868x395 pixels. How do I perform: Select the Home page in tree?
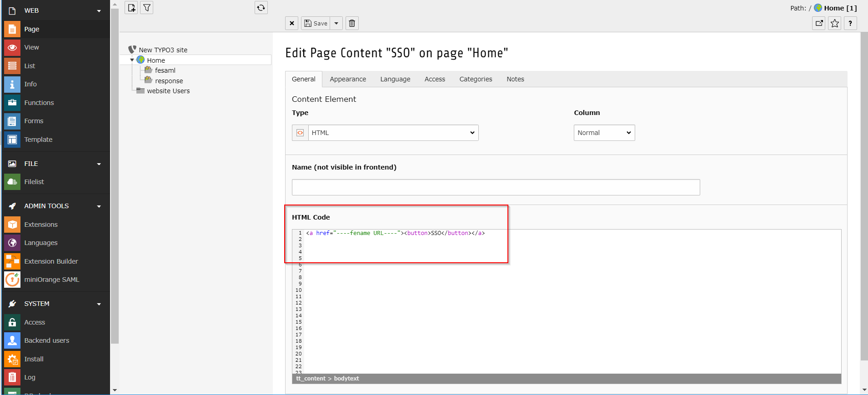click(156, 60)
